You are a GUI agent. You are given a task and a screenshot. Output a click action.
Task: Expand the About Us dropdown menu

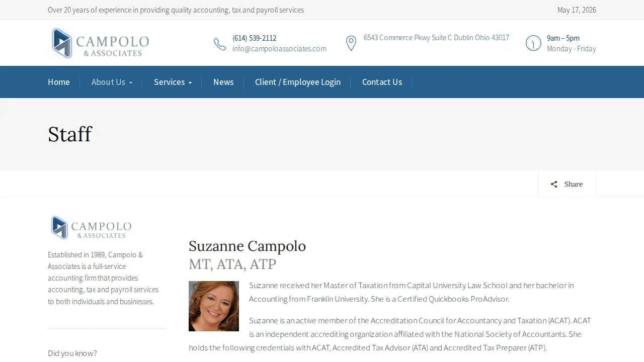point(112,82)
